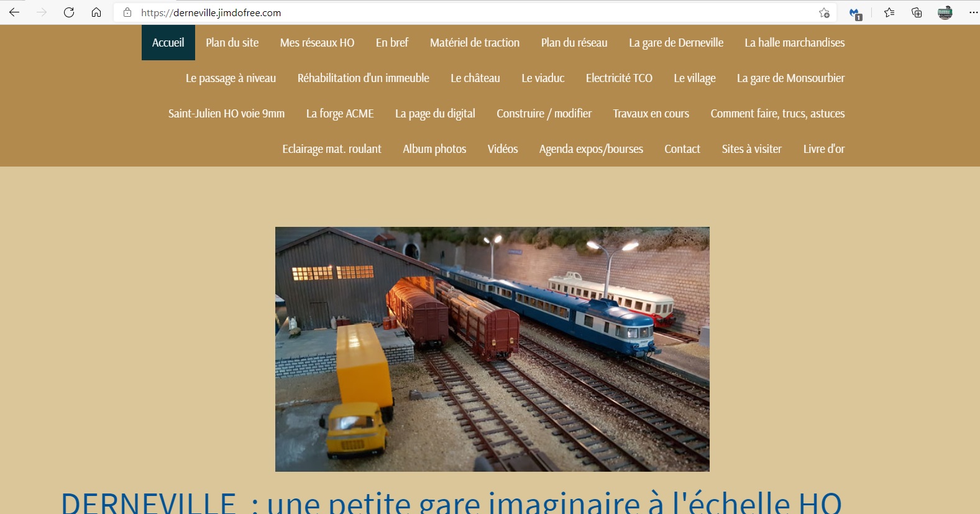Open the Album photos page
Image resolution: width=980 pixels, height=514 pixels.
point(434,149)
